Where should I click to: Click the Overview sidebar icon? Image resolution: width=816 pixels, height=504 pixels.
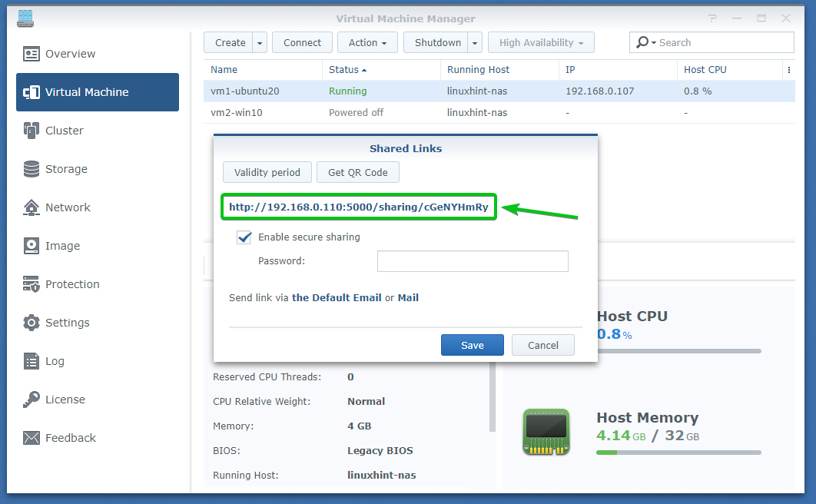[x=32, y=54]
